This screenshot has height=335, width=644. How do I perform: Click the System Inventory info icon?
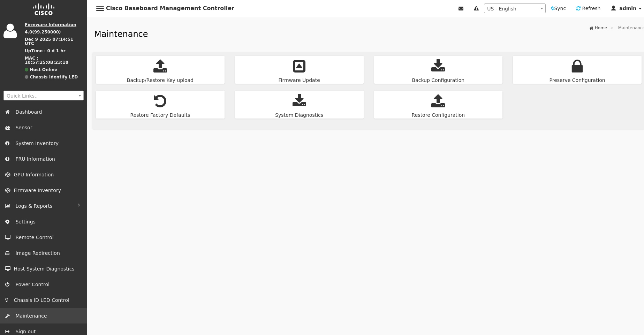7,143
